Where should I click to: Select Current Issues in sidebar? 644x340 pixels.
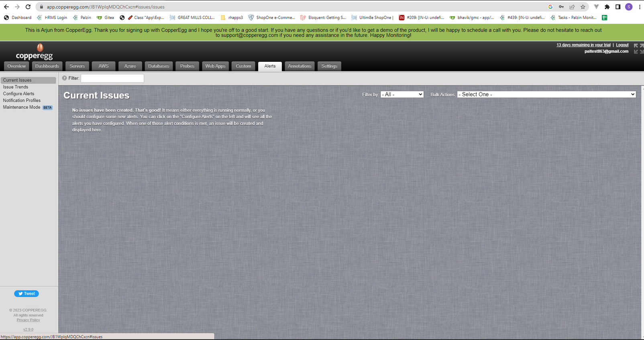[29, 80]
